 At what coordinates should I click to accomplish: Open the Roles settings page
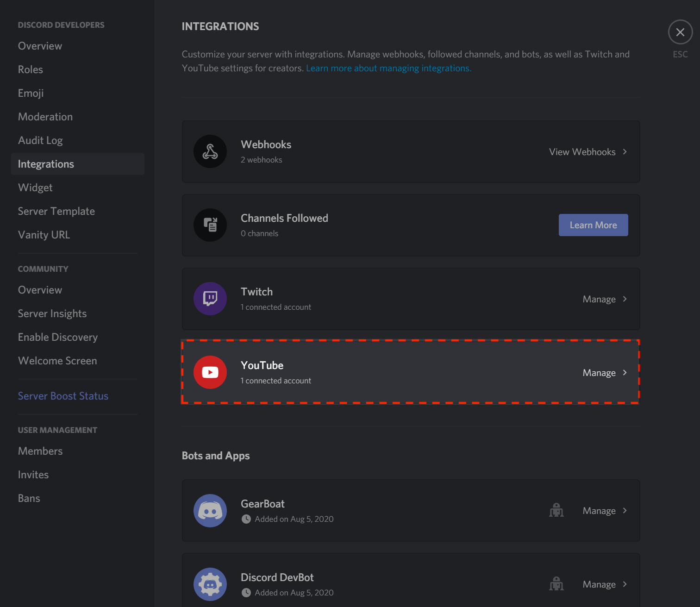click(x=78, y=69)
